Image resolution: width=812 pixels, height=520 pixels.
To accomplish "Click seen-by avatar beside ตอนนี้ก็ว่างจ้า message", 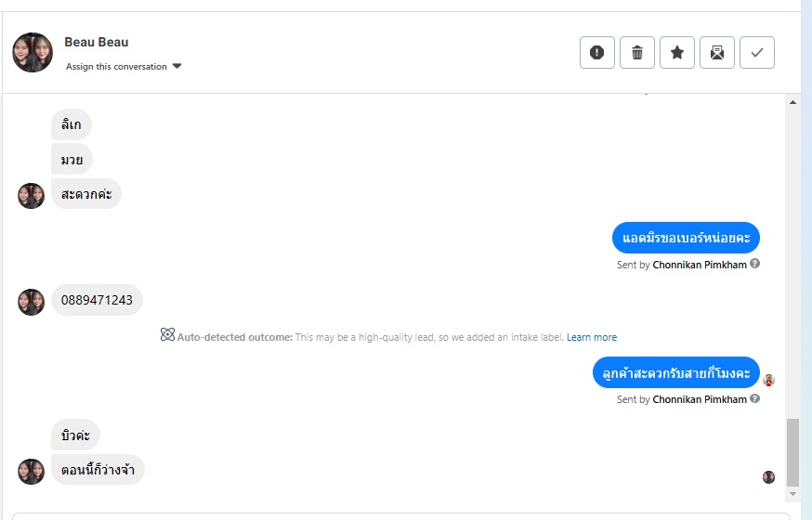I will 768,477.
